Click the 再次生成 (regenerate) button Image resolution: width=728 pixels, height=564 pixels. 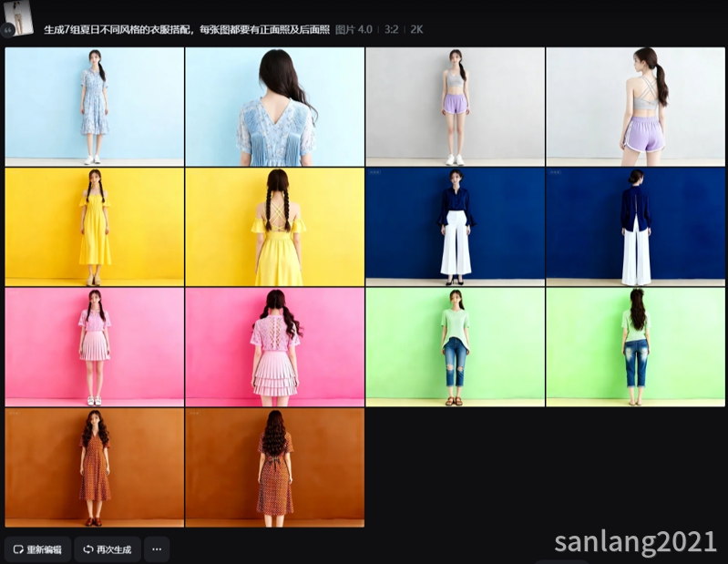[x=108, y=549]
